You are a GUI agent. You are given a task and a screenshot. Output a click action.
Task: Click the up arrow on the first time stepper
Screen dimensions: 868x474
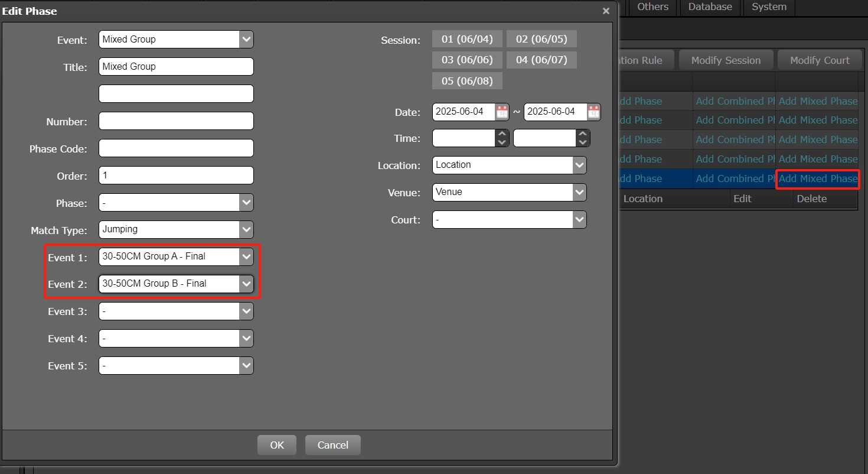tap(502, 134)
